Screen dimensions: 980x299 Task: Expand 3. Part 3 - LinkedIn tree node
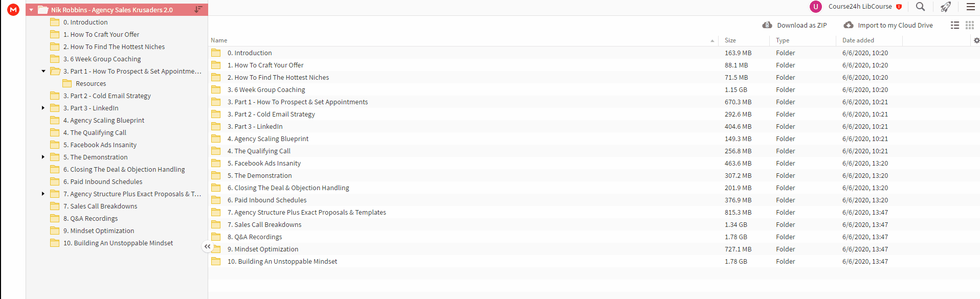[43, 108]
